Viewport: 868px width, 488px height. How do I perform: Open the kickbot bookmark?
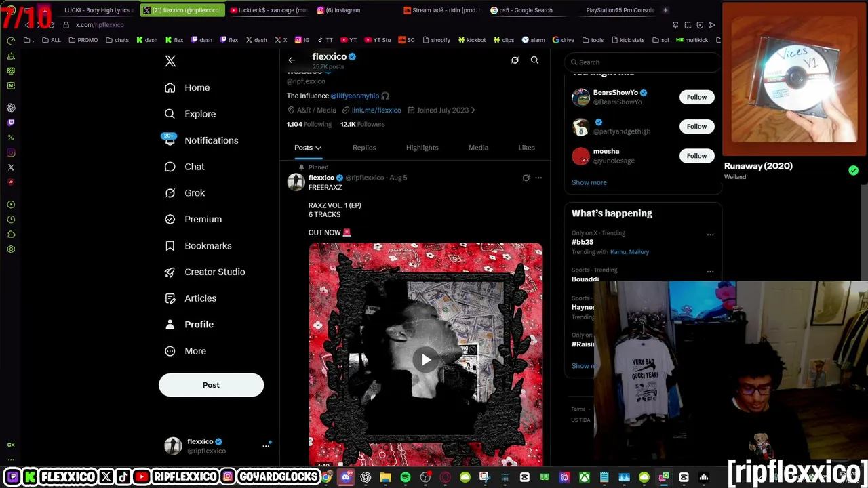(x=472, y=40)
